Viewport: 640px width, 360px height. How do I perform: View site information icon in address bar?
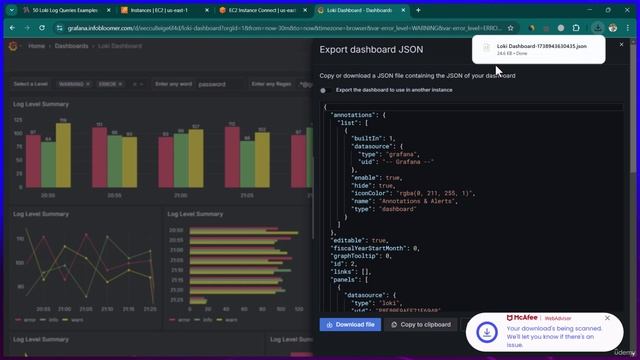tap(60, 28)
